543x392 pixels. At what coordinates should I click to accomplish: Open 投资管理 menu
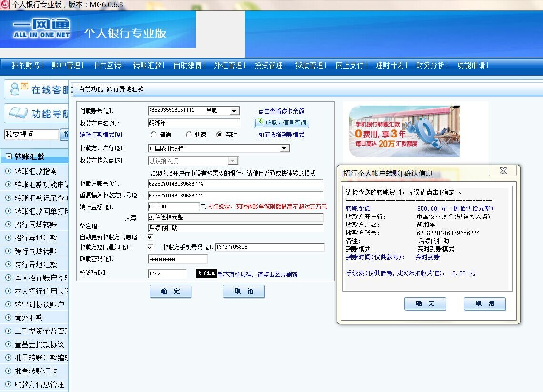(269, 65)
